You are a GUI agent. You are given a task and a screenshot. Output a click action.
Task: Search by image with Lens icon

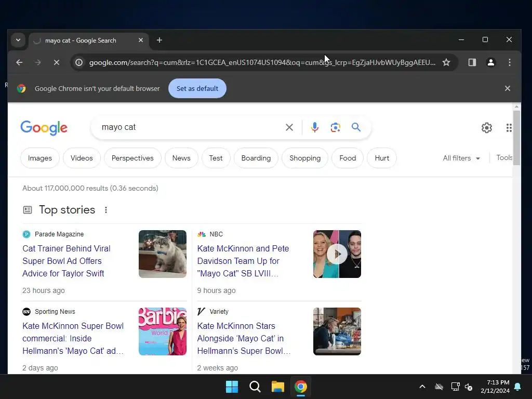point(335,127)
